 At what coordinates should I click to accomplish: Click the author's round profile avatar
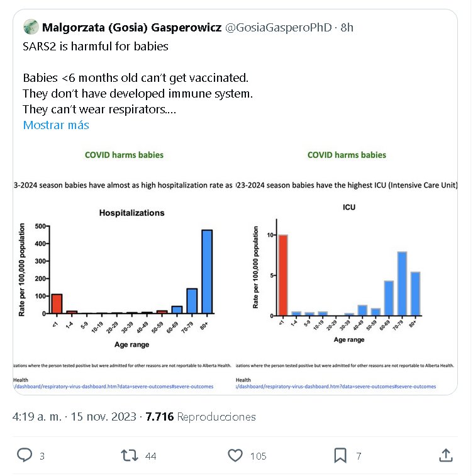pos(31,27)
